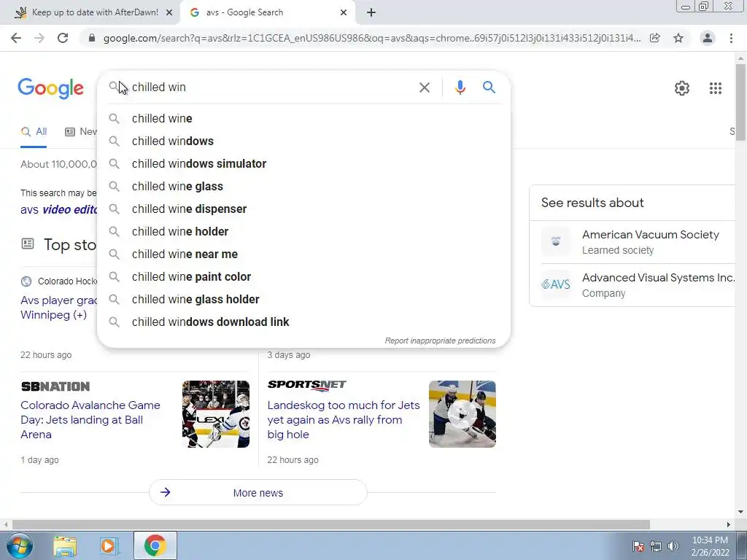The width and height of the screenshot is (747, 560).
Task: Click the More news button
Action: pyautogui.click(x=258, y=492)
